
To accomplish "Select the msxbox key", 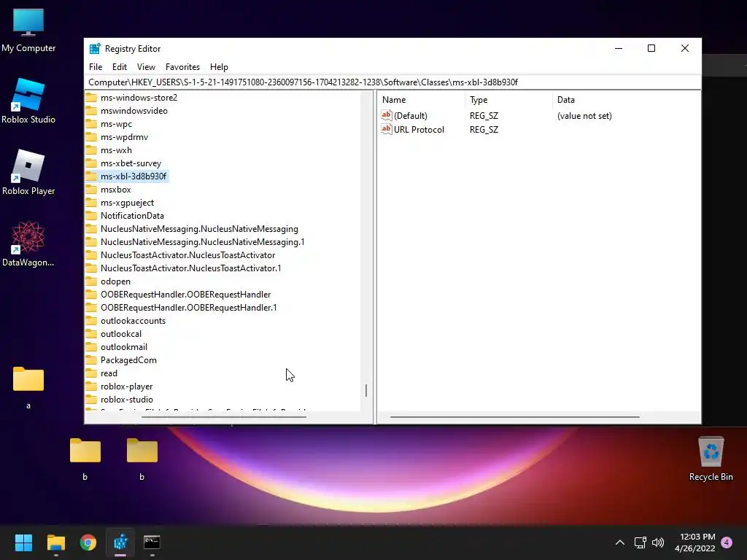I will click(x=116, y=190).
